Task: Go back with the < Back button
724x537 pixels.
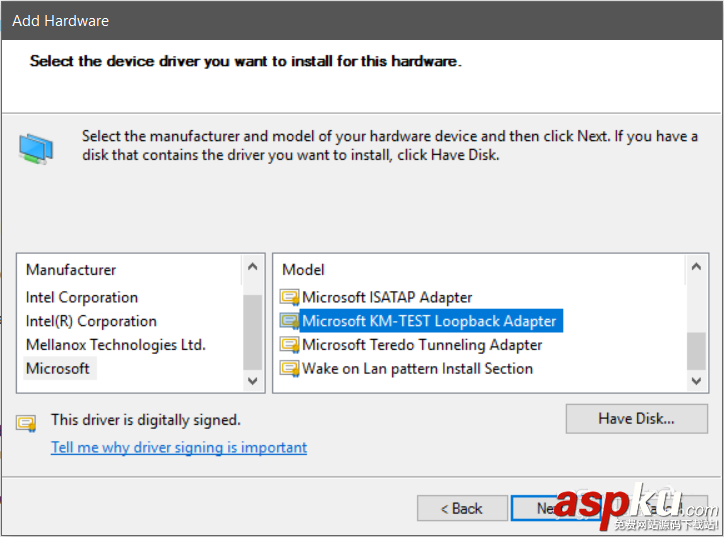Action: pos(462,508)
